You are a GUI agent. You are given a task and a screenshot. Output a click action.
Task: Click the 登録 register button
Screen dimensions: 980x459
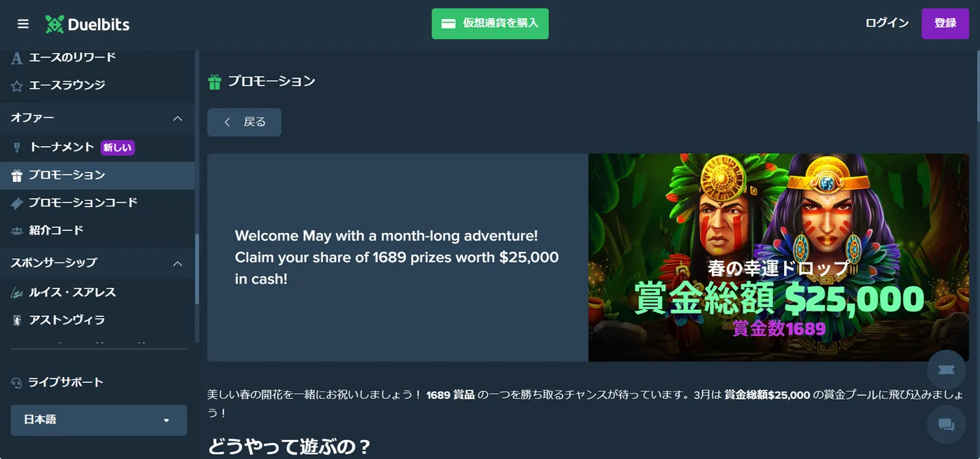click(x=945, y=24)
